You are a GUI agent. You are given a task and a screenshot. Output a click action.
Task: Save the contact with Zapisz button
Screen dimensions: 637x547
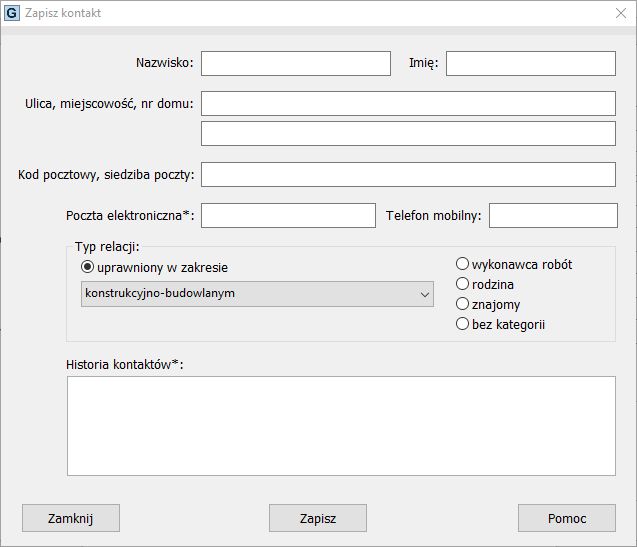(318, 518)
